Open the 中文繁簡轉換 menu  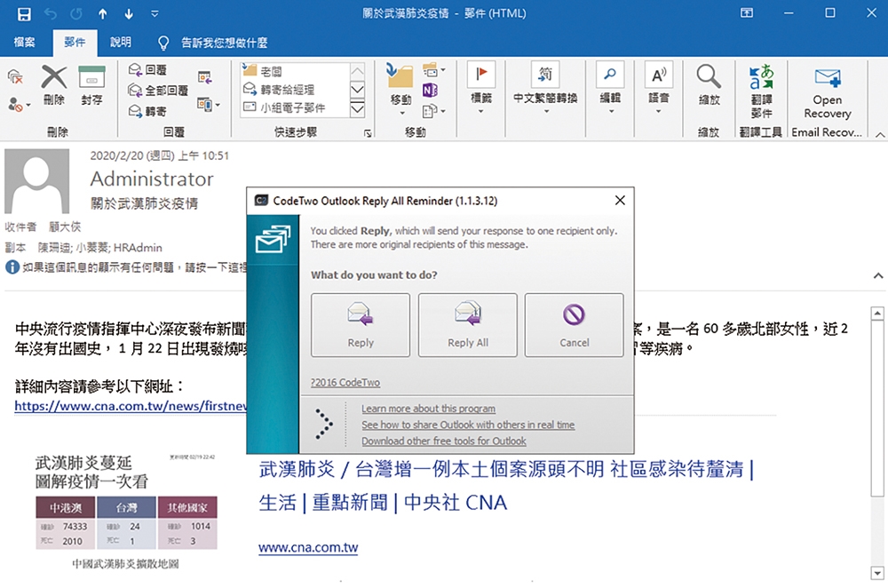coord(545,88)
